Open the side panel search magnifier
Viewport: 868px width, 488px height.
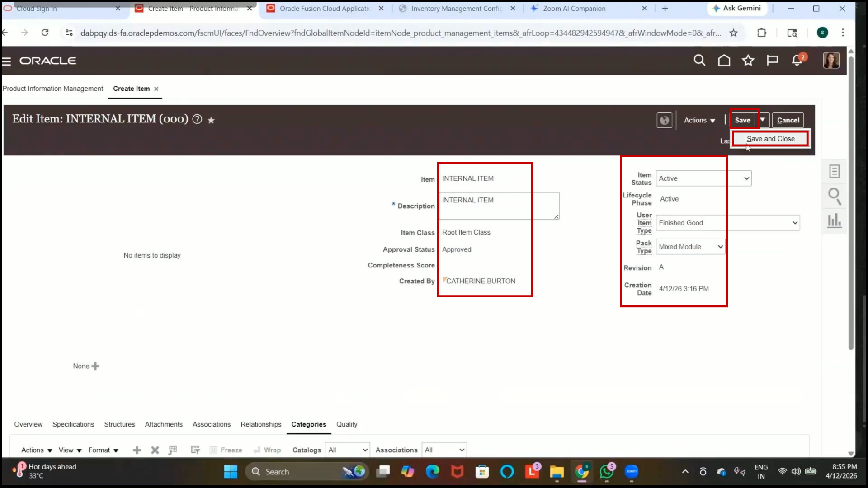point(835,197)
